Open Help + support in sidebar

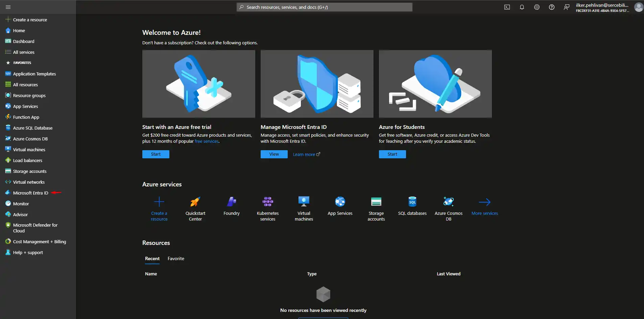[28, 252]
